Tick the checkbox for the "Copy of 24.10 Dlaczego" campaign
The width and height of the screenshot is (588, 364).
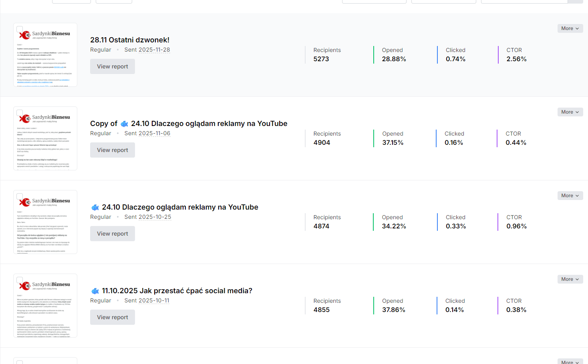[x=20, y=113]
